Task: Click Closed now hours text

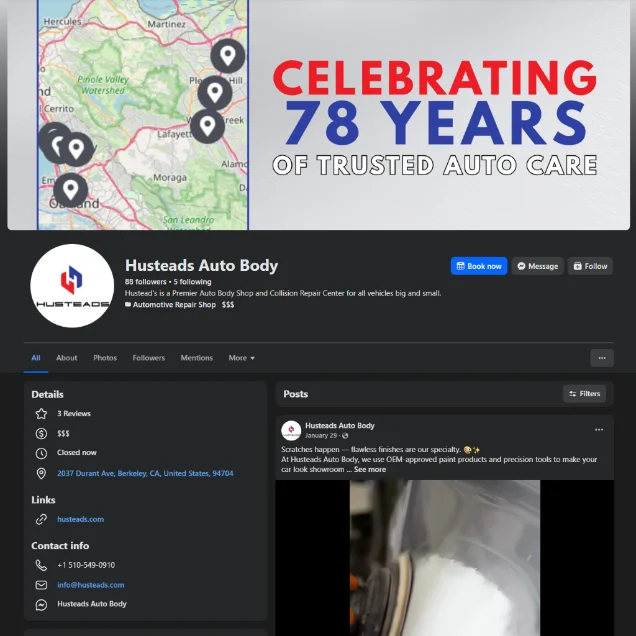Action: (x=77, y=453)
